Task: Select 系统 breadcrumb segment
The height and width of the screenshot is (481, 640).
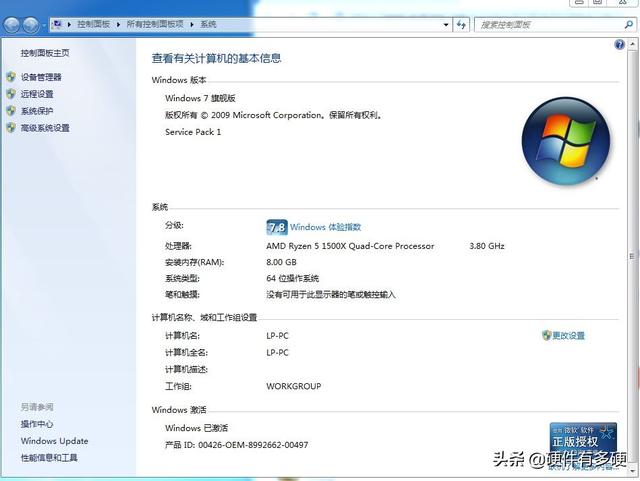Action: (208, 24)
